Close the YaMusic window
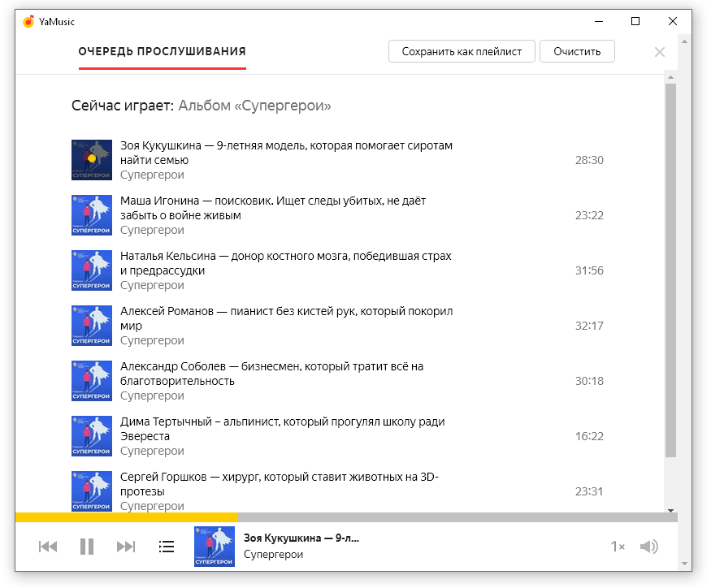The width and height of the screenshot is (711, 588). coord(673,21)
